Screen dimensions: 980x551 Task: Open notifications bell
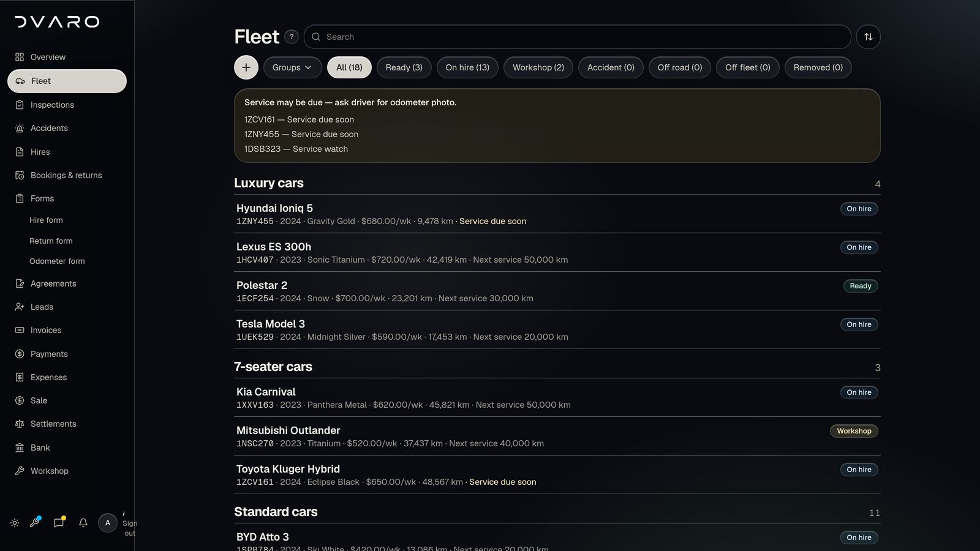tap(83, 523)
